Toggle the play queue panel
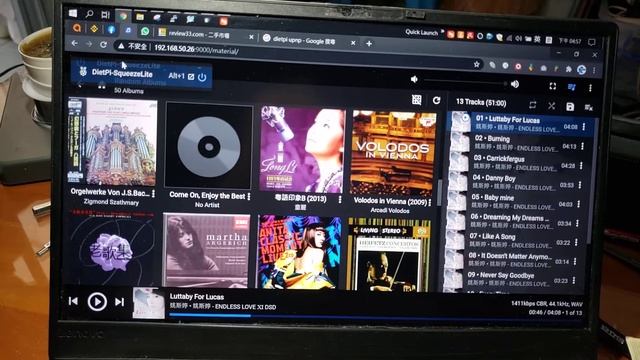 (572, 87)
